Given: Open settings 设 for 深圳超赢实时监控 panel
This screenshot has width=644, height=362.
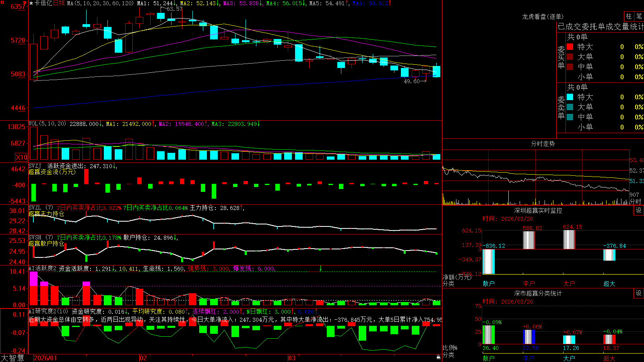Looking at the screenshot, I should point(639,210).
